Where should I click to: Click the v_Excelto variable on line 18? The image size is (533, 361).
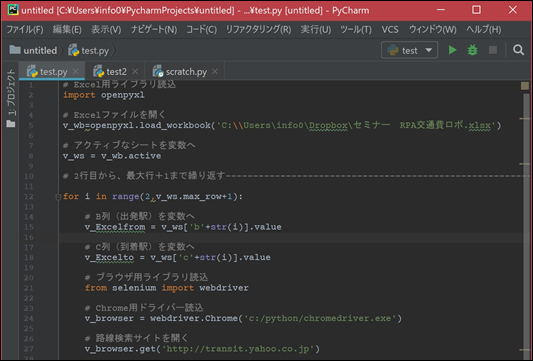(x=109, y=257)
